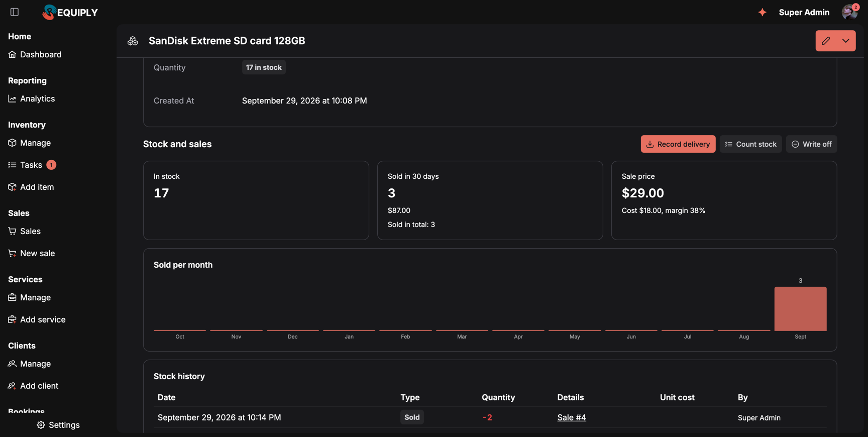Click the Add item box icon

[x=12, y=187]
